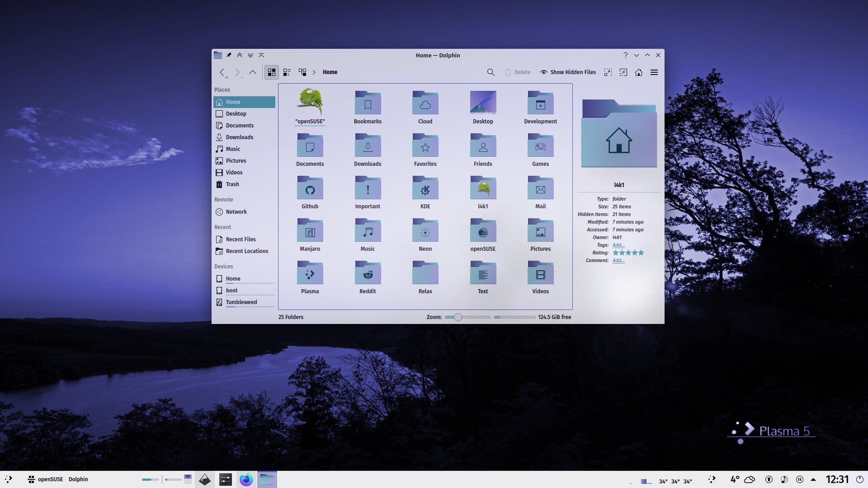
Task: Open Music in Places panel
Action: [x=244, y=149]
